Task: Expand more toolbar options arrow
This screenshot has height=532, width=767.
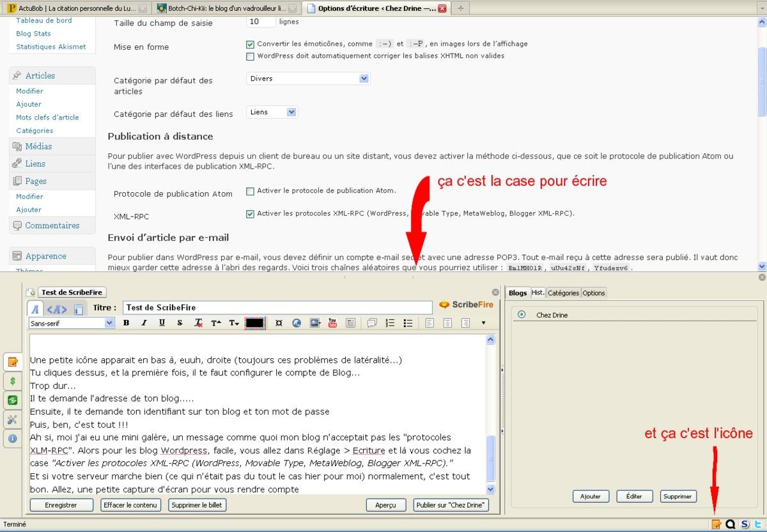Action: coord(483,323)
